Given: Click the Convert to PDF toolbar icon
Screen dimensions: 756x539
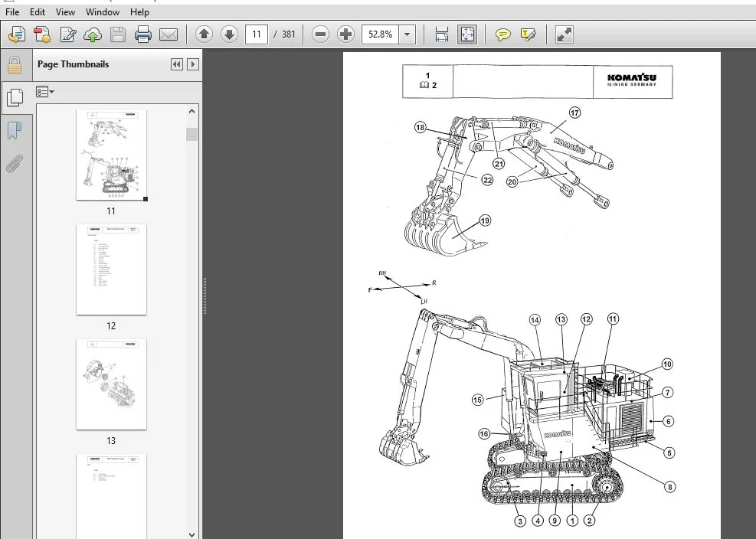Looking at the screenshot, I should pyautogui.click(x=17, y=34).
